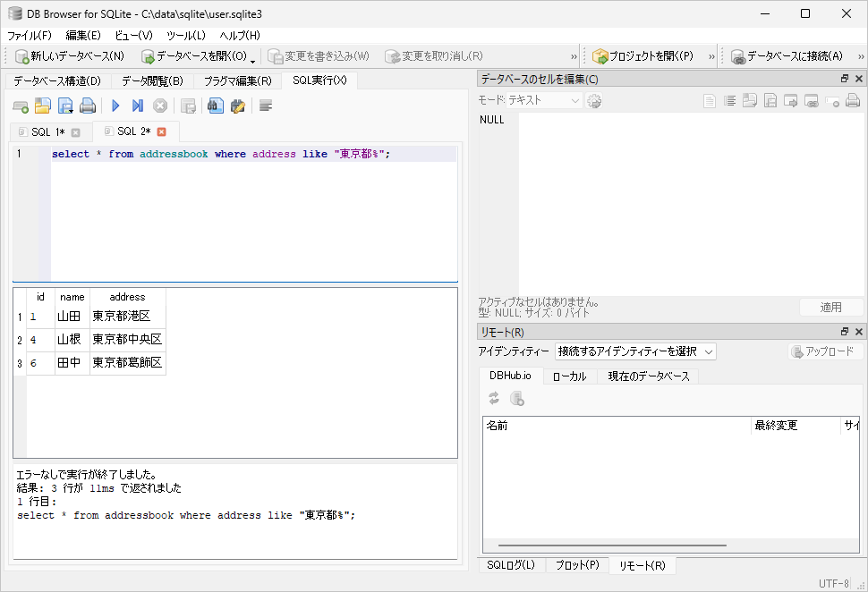This screenshot has width=868, height=592.
Task: Save the SQL file using the save icon
Action: click(66, 106)
